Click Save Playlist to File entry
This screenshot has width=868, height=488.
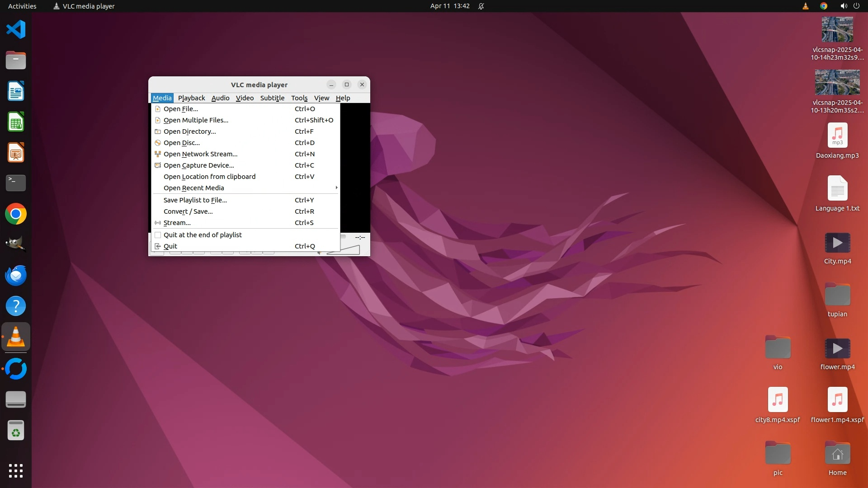tap(195, 200)
